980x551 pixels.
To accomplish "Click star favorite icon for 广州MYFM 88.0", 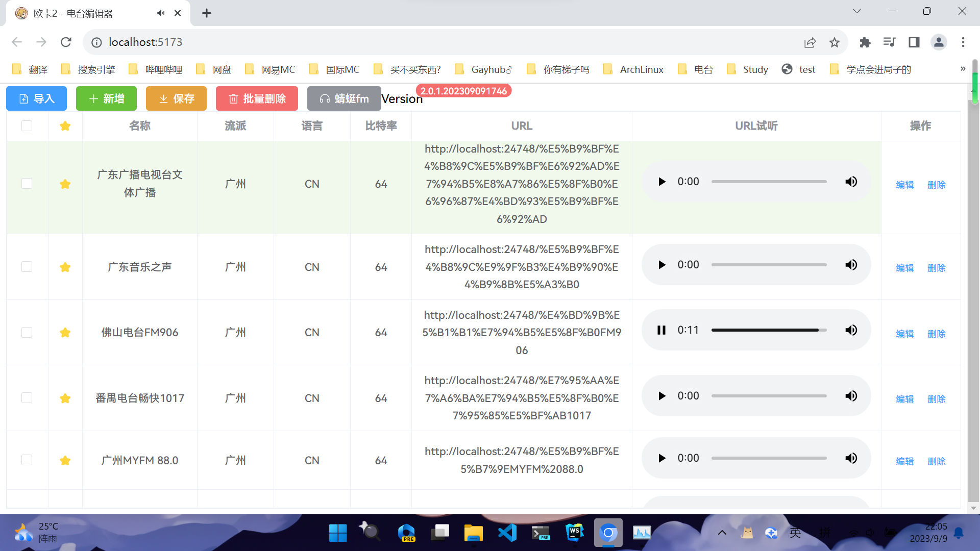I will click(x=65, y=461).
